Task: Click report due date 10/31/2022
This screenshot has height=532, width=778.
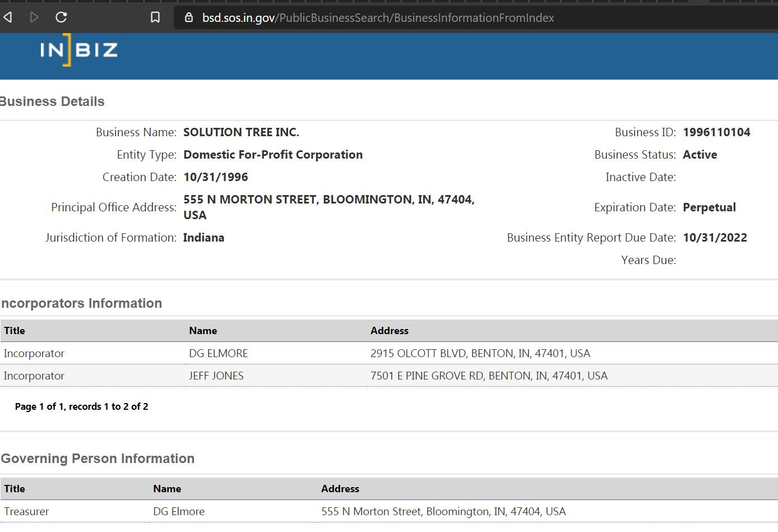Action: 715,238
